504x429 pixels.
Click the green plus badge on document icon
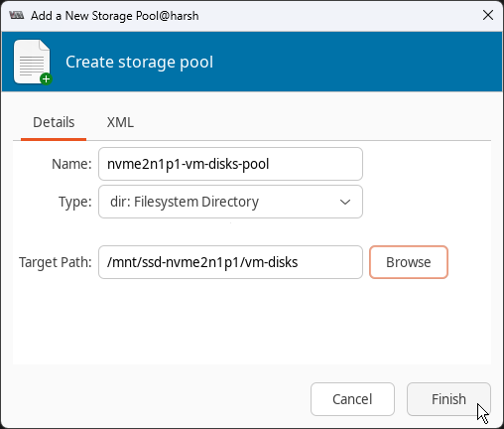[46, 79]
